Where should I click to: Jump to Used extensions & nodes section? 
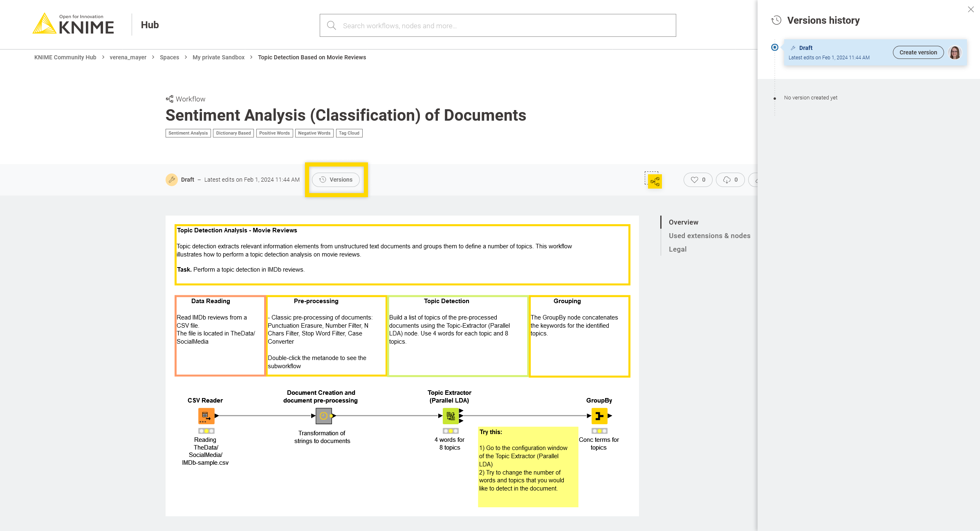[709, 236]
